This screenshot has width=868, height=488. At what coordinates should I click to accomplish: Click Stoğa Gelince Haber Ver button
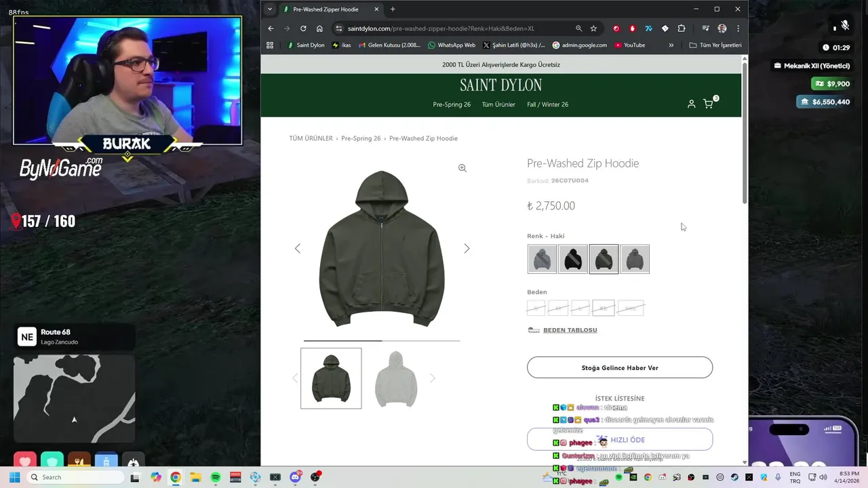pos(620,367)
